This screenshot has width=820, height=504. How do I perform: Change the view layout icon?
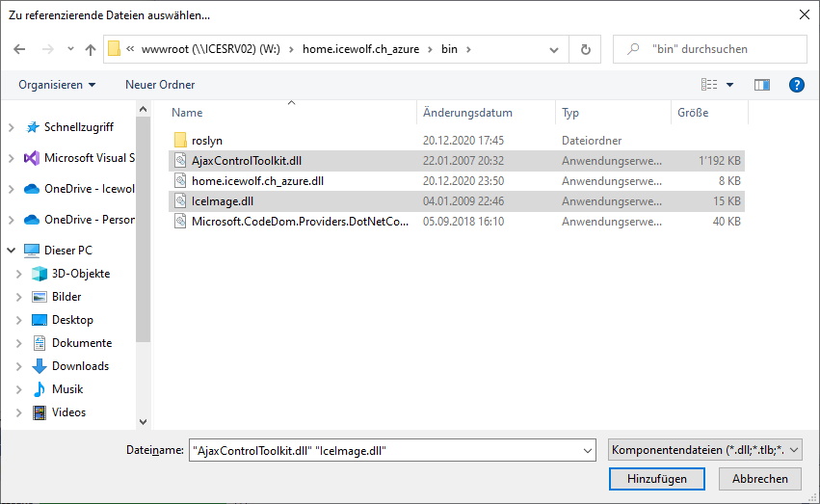coord(709,85)
